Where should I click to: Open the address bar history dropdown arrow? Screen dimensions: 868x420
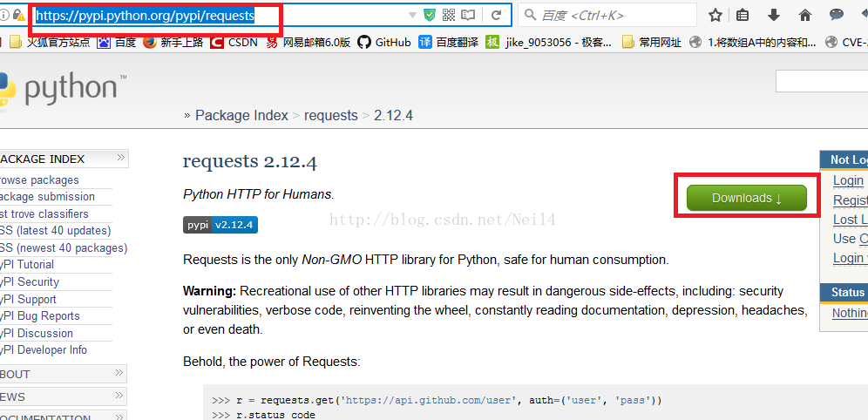[412, 16]
